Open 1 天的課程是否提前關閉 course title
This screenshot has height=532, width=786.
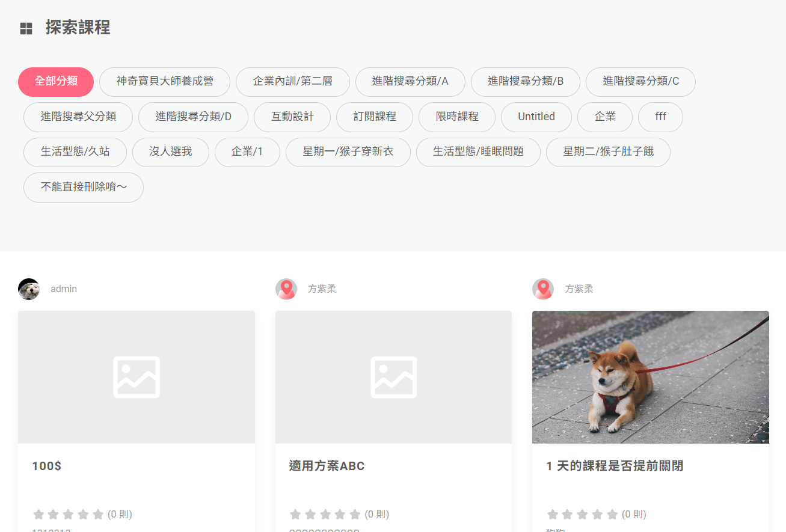615,466
